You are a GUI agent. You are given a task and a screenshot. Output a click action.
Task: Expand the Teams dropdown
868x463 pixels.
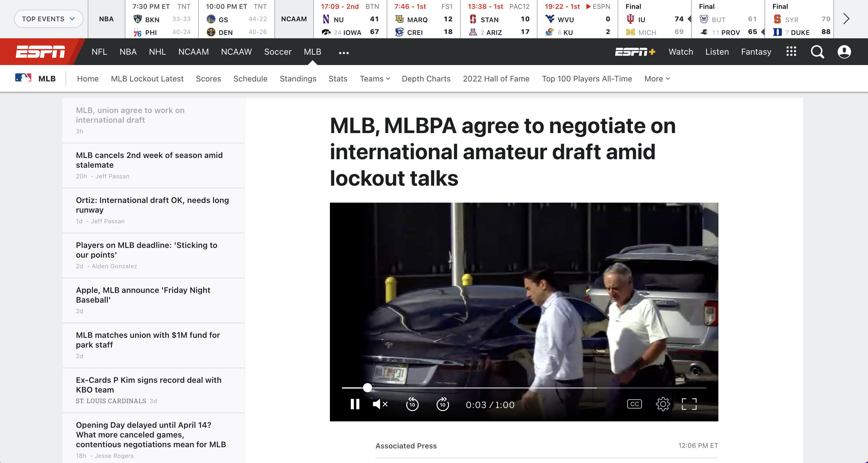pyautogui.click(x=375, y=79)
